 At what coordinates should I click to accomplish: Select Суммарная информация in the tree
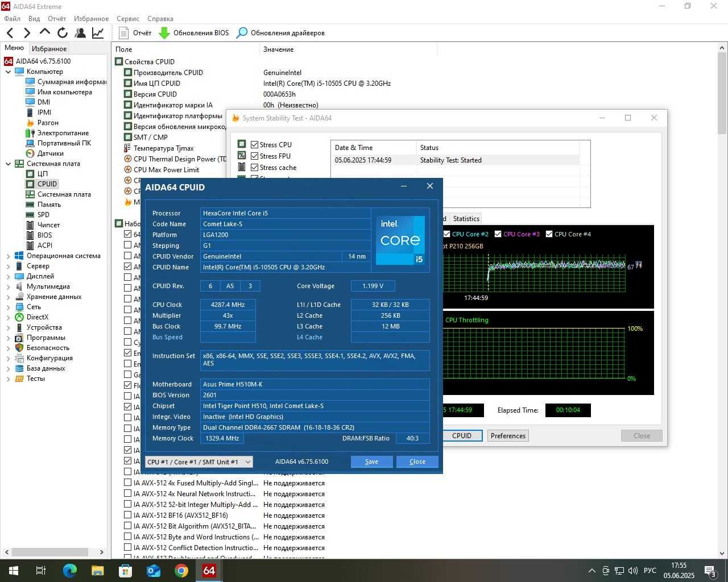click(66, 82)
